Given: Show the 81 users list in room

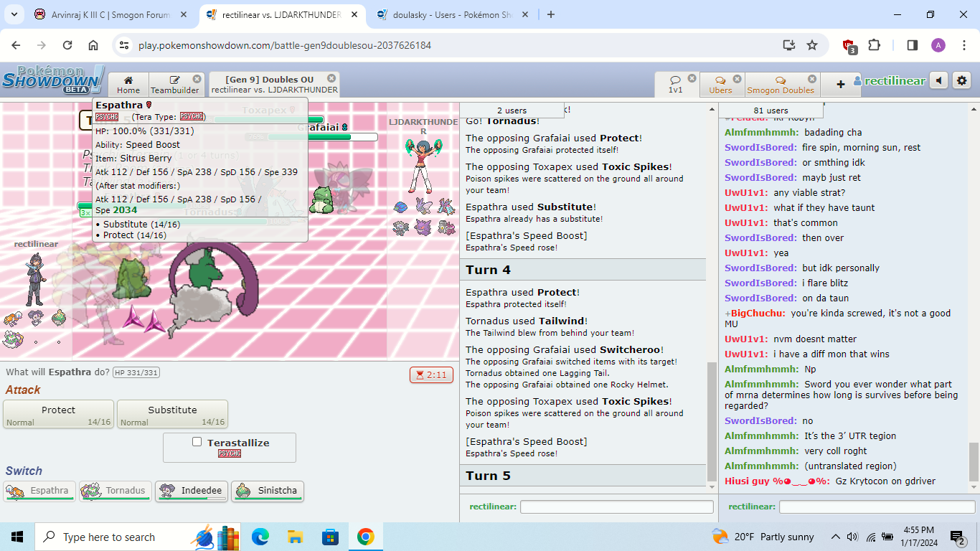Looking at the screenshot, I should [772, 110].
